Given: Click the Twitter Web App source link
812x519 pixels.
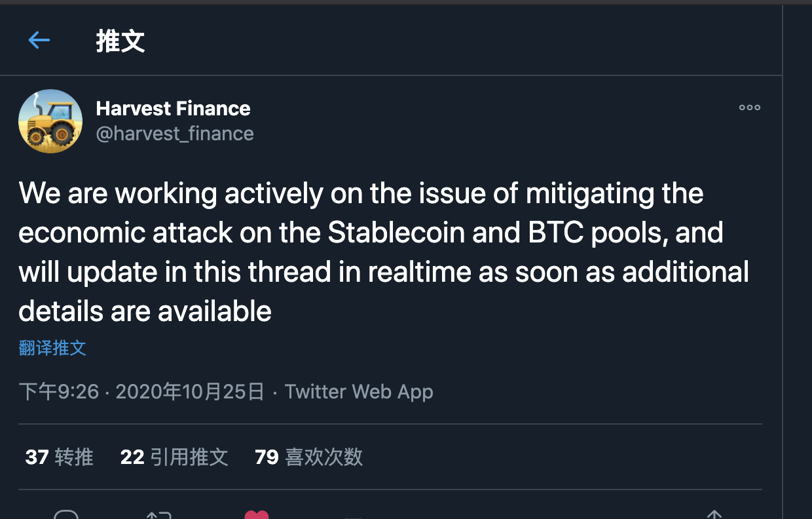Looking at the screenshot, I should [x=359, y=392].
